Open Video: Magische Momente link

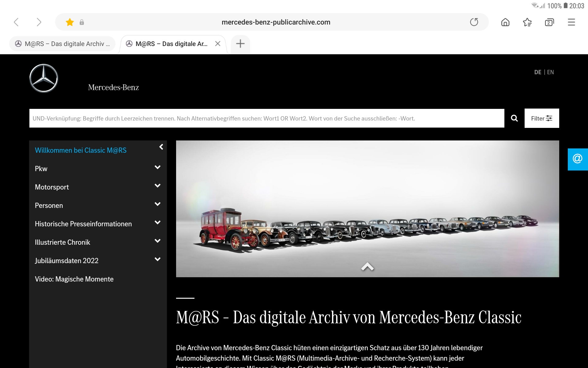pos(74,279)
